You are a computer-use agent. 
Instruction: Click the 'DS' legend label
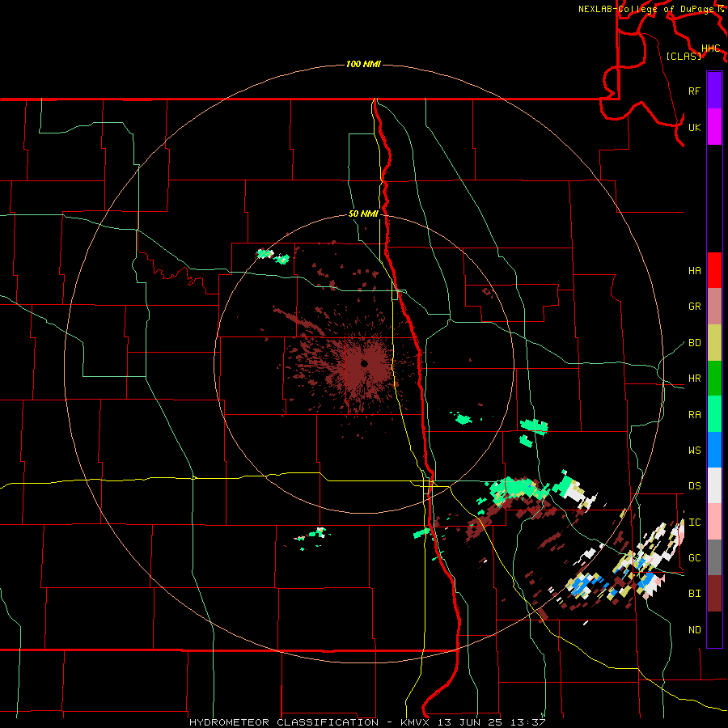(x=694, y=486)
